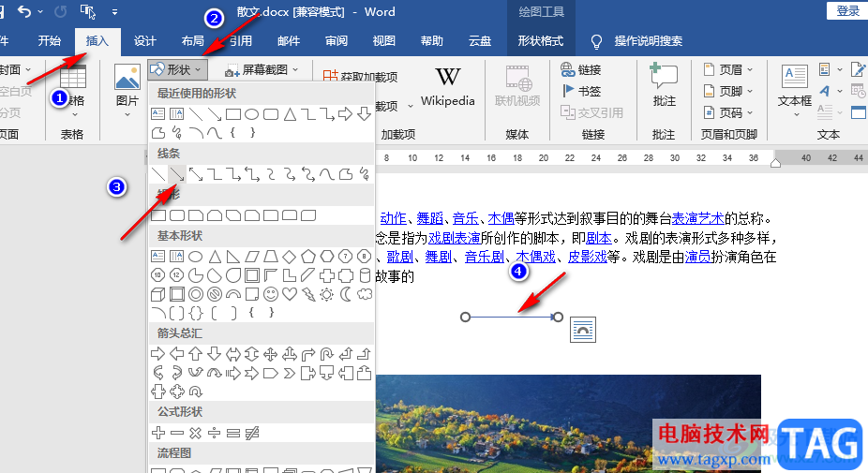Insert a 链接 hyperlink

pyautogui.click(x=581, y=69)
